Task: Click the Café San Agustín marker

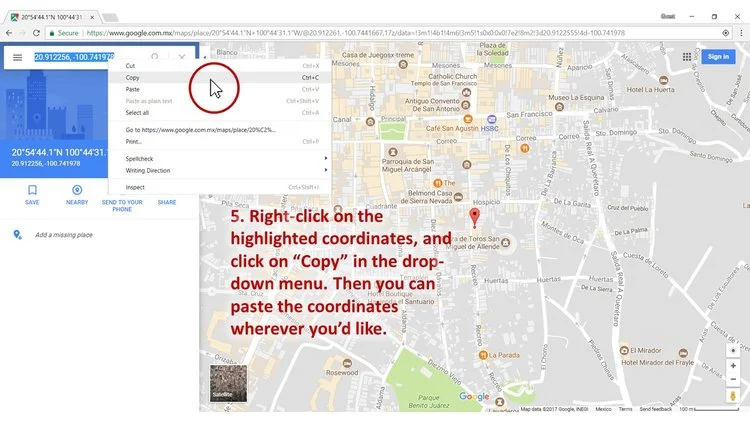Action: click(468, 119)
